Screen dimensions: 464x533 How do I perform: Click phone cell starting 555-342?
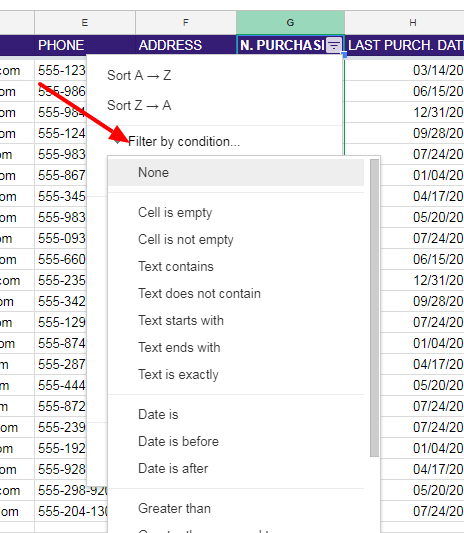[x=61, y=302]
